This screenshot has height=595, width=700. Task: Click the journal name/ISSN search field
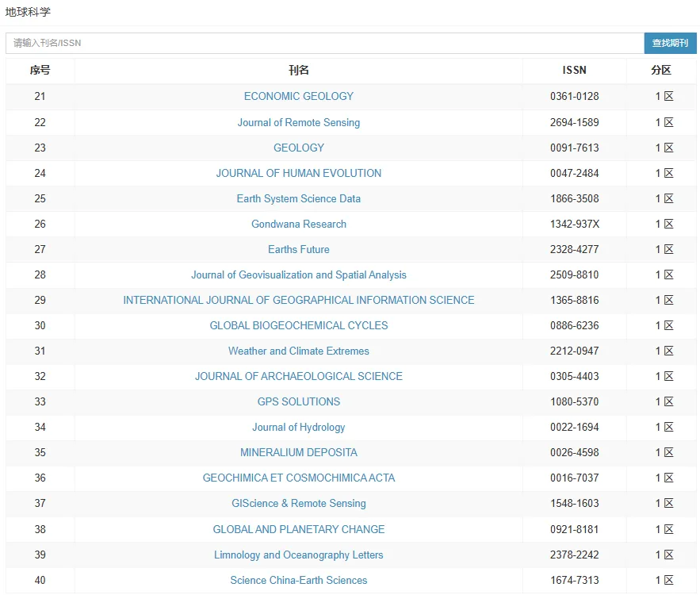coord(325,43)
